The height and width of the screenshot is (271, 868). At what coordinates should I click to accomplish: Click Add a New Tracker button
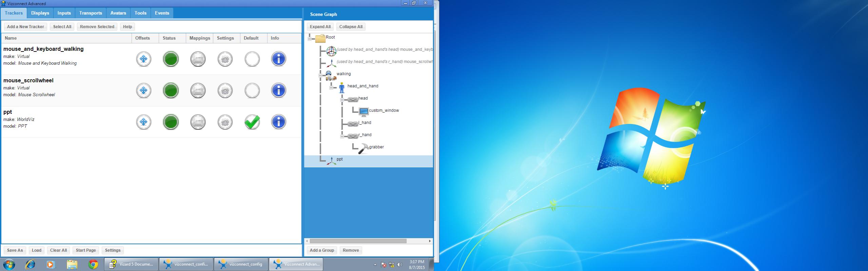click(25, 27)
